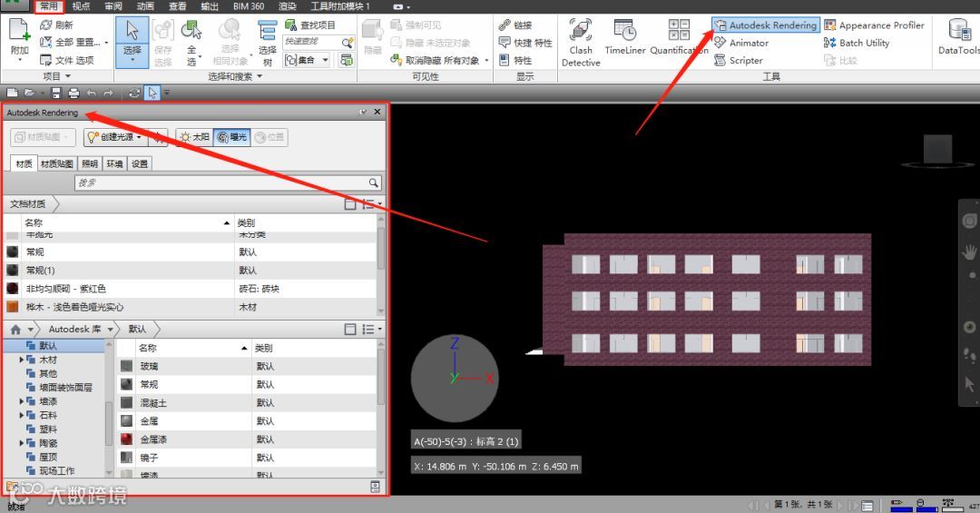Open the 照明 tab in Rendering panel

point(90,164)
